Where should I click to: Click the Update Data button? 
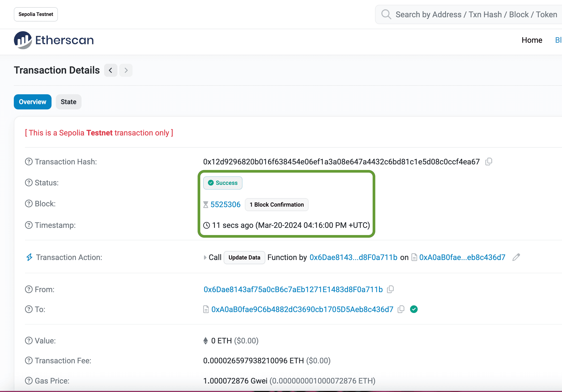point(244,257)
